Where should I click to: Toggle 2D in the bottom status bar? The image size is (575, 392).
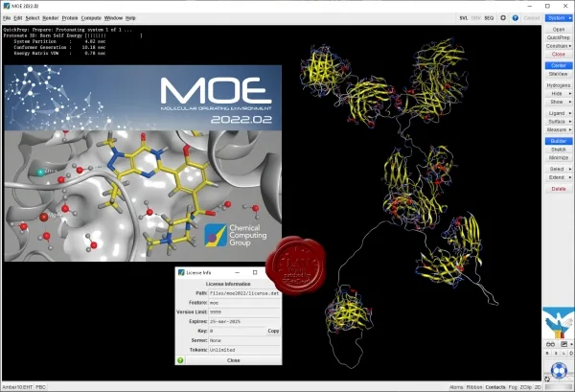pyautogui.click(x=538, y=387)
